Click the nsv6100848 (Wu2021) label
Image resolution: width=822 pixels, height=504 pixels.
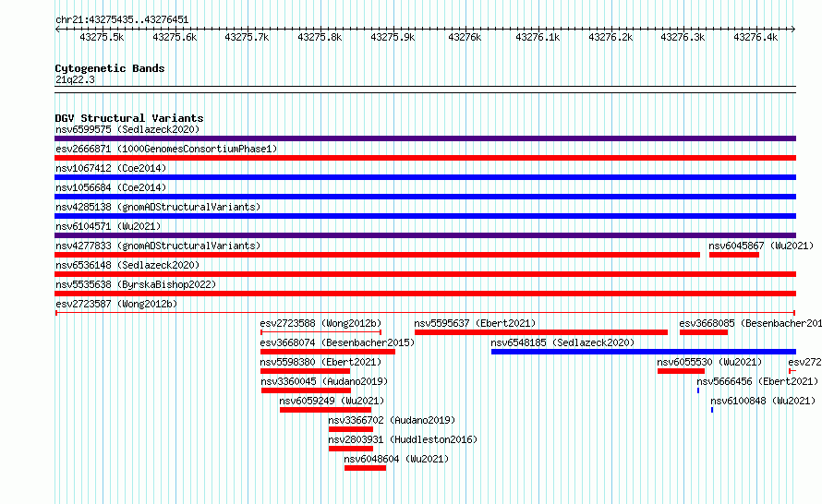tap(763, 401)
